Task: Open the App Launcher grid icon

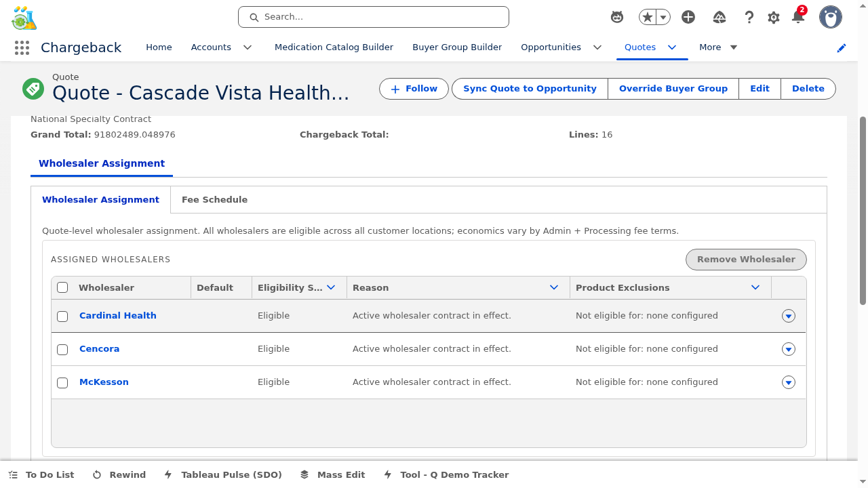Action: 22,47
